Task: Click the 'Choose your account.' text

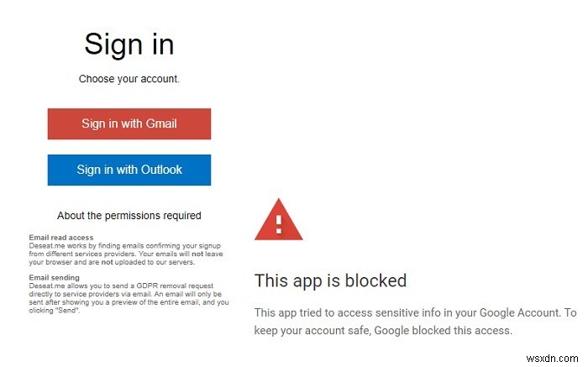Action: click(x=129, y=80)
